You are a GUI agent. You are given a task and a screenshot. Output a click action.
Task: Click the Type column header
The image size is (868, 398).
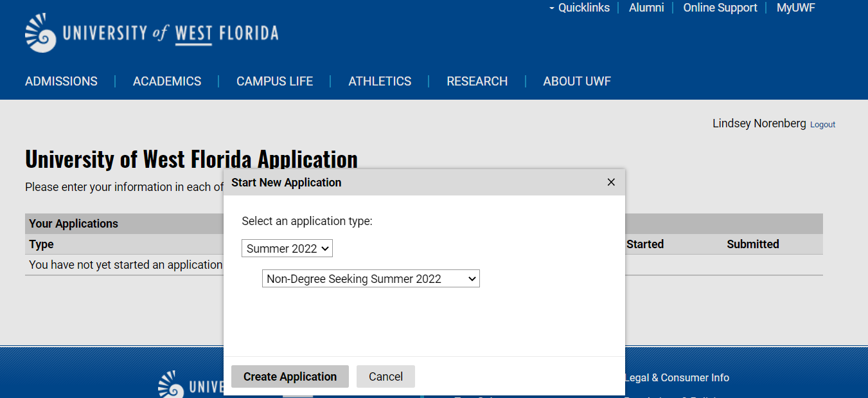[x=41, y=244]
